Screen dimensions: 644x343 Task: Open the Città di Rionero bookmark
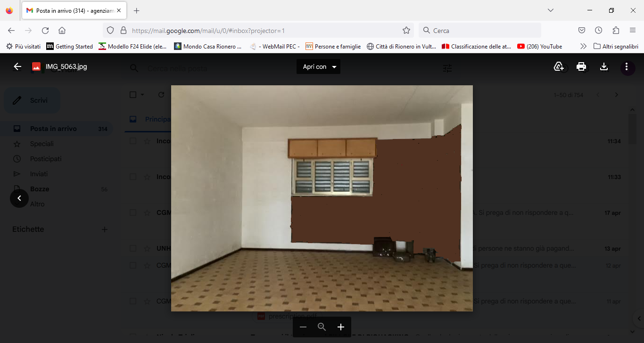(x=401, y=46)
